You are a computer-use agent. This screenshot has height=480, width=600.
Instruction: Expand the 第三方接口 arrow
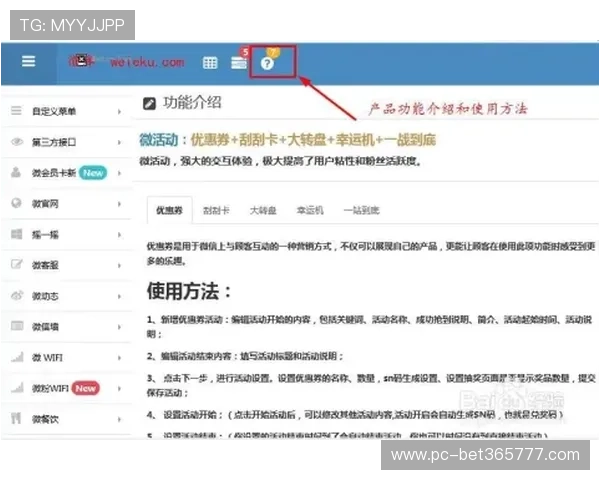(119, 142)
